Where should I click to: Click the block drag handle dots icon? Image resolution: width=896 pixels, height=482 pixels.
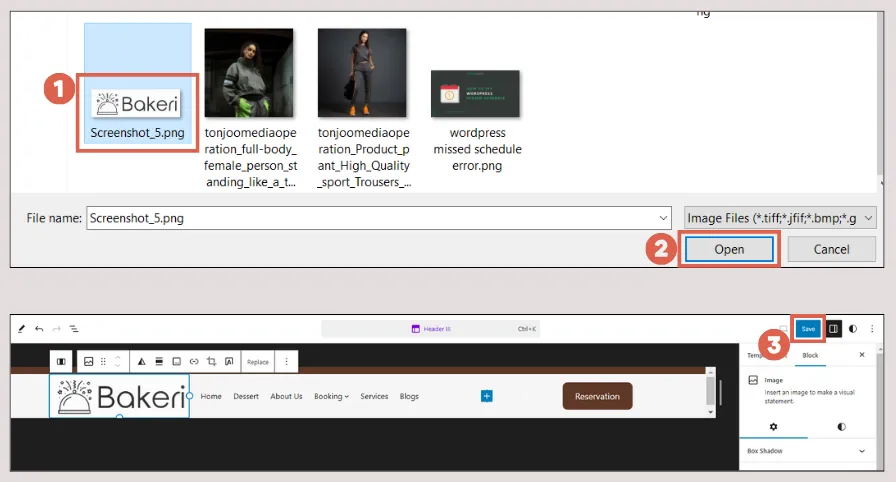coord(103,362)
